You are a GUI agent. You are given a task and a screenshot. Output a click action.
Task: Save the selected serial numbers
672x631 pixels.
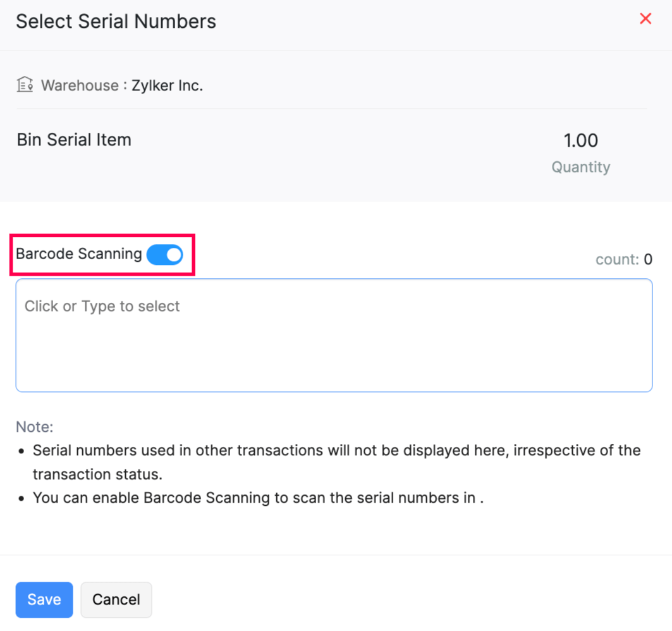(x=44, y=599)
